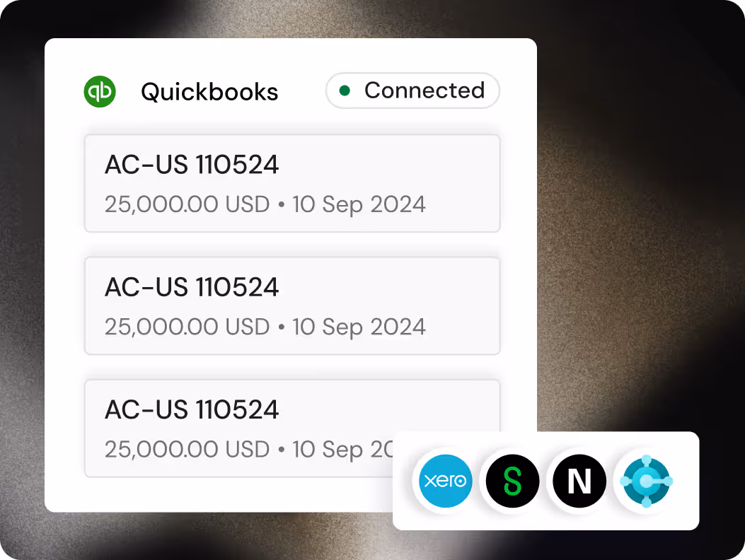Select the Quickbooks title text
The width and height of the screenshot is (745, 560).
tap(209, 92)
